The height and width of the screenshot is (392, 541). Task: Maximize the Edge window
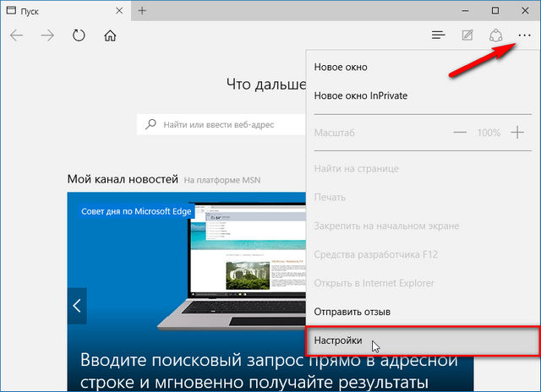(x=495, y=11)
